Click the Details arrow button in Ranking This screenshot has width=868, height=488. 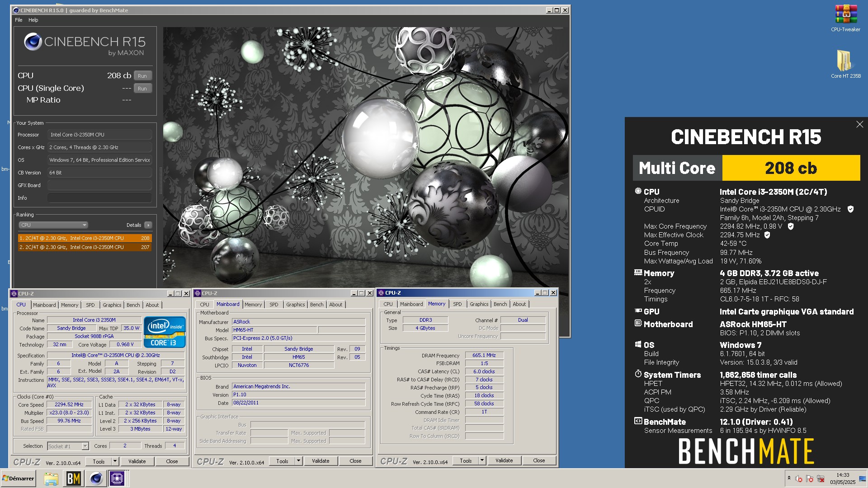[148, 225]
